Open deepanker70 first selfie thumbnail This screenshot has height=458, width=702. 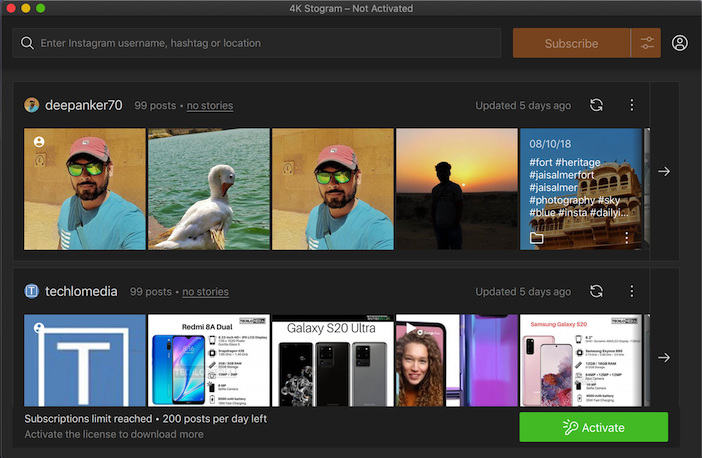pyautogui.click(x=85, y=189)
